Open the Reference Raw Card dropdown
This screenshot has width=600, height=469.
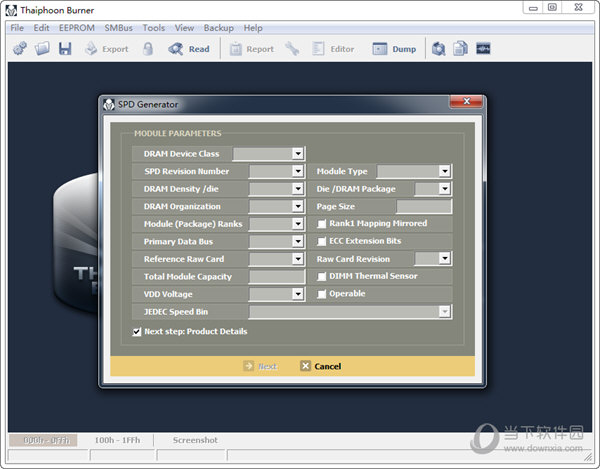298,259
